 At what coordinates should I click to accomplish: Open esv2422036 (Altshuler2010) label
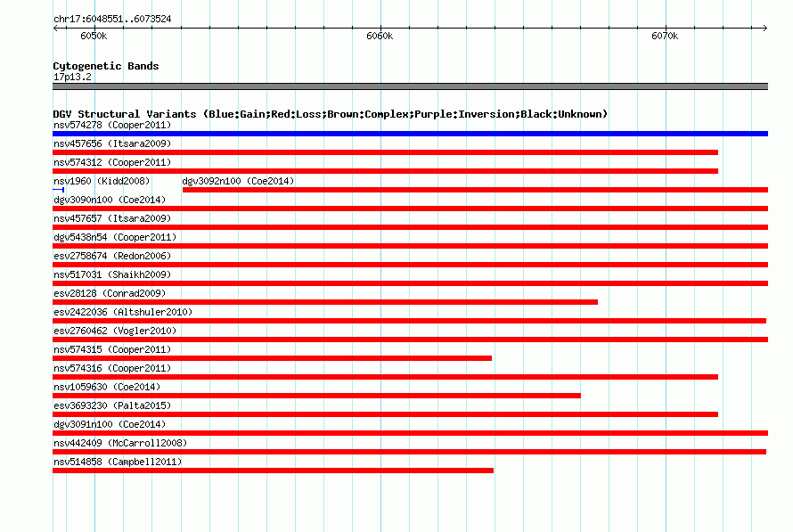tap(123, 312)
